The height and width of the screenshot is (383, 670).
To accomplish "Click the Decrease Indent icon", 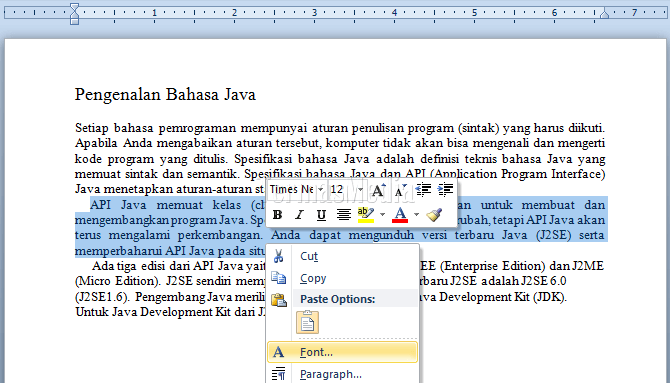I will tap(423, 190).
